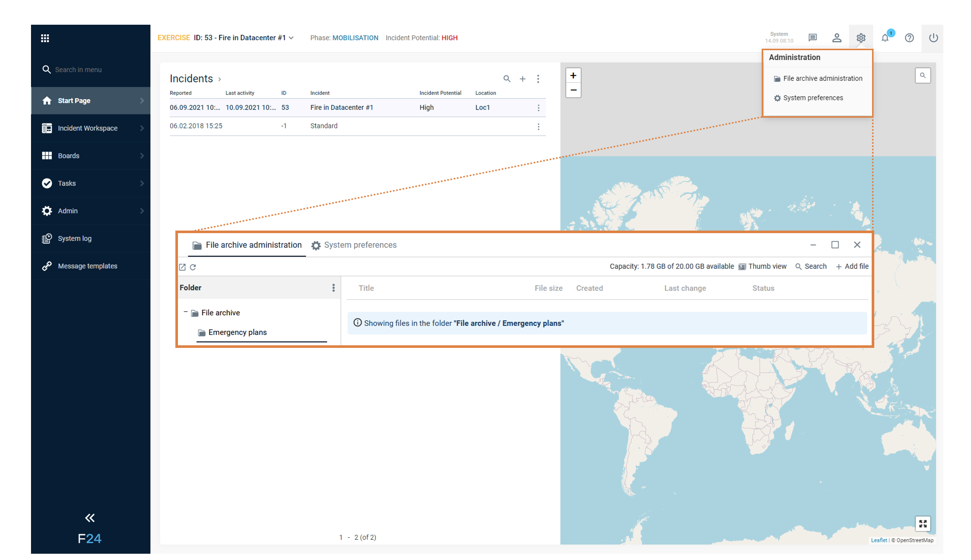This screenshot has height=560, width=971.
Task: Expand Boards submenu chevron
Action: [142, 156]
